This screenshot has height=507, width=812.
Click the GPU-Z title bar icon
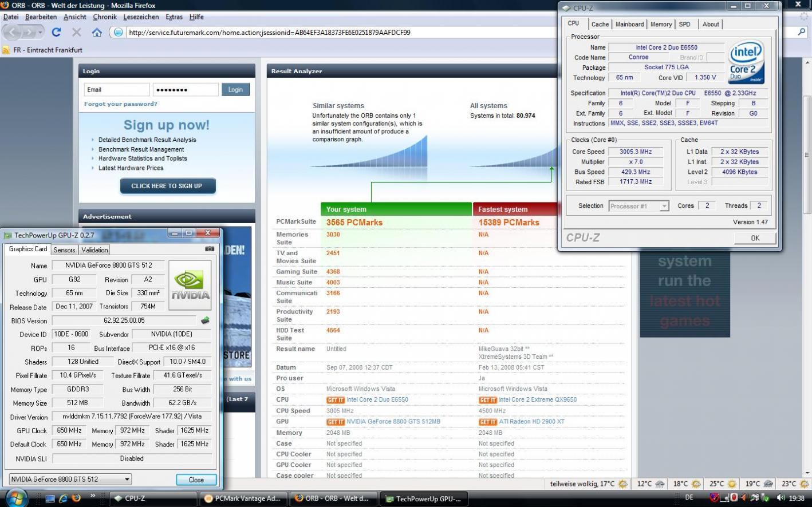coord(7,235)
